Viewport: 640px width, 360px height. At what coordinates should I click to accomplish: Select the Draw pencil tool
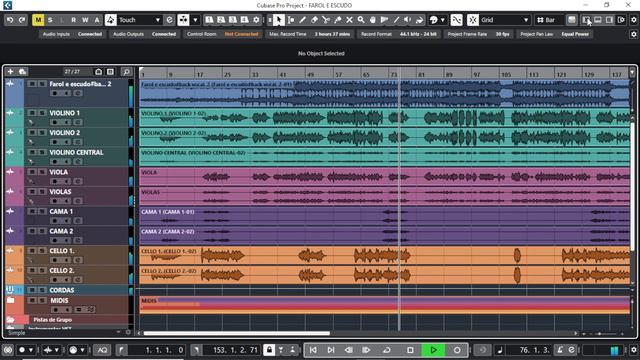tap(302, 20)
